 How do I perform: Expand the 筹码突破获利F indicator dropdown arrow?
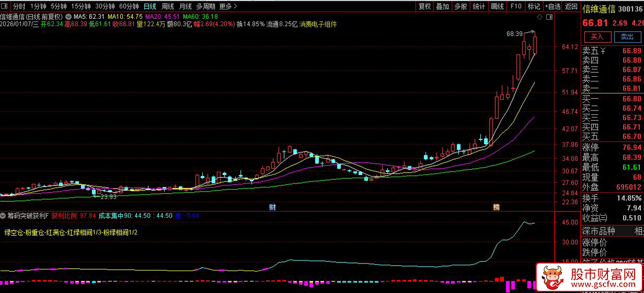click(x=4, y=216)
